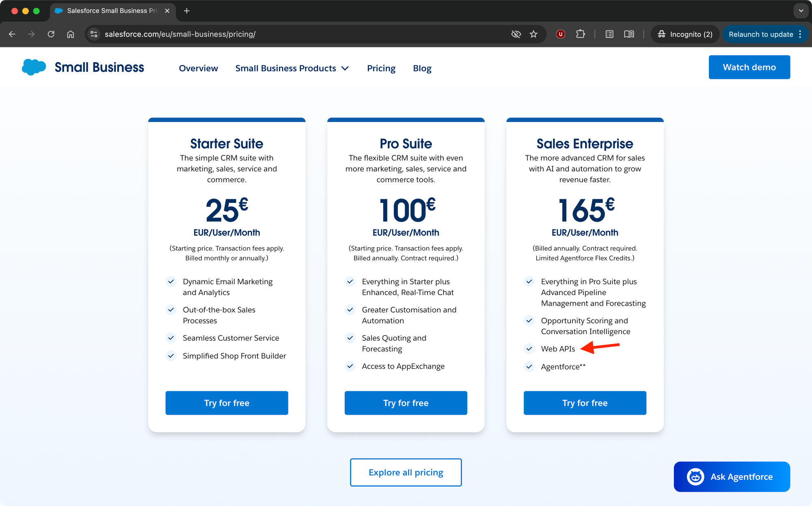Viewport: 812px width, 506px height.
Task: Open Ask Agentforce chat button
Action: [732, 477]
